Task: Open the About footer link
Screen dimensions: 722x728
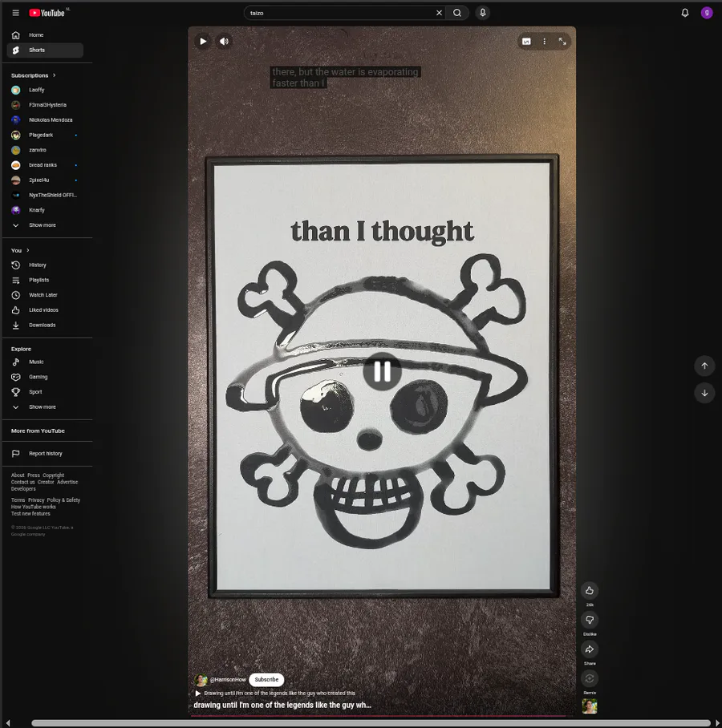Action: 18,475
